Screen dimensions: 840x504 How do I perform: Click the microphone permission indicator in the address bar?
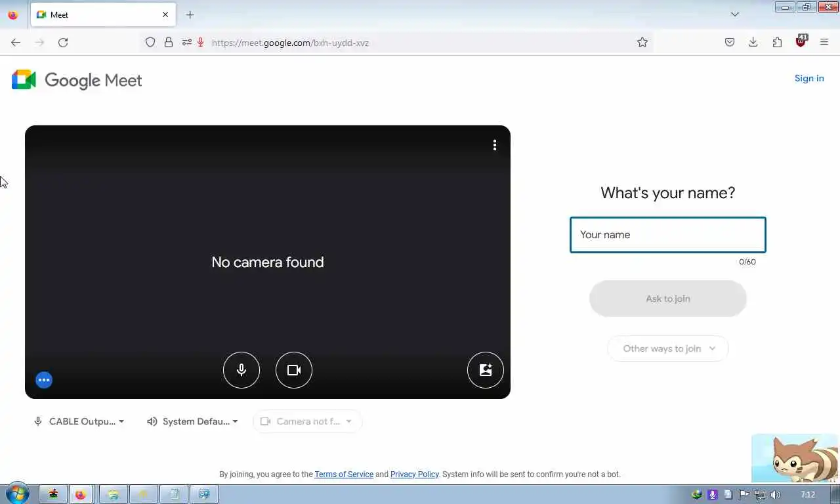(200, 43)
